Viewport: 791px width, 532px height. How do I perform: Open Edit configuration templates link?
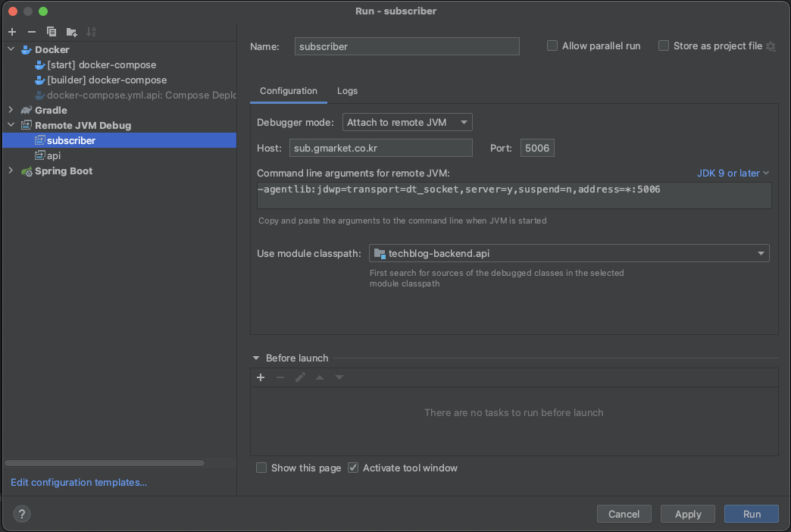tap(79, 482)
